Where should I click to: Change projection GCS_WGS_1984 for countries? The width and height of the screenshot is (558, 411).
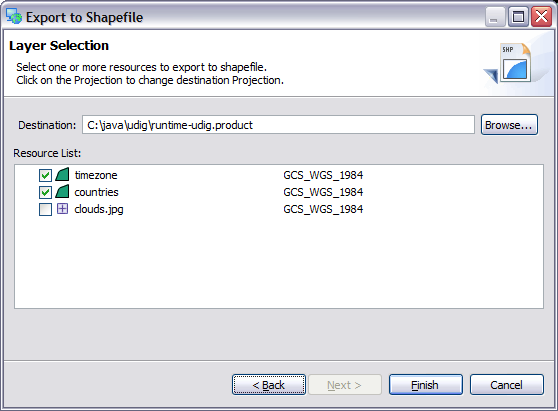click(323, 192)
